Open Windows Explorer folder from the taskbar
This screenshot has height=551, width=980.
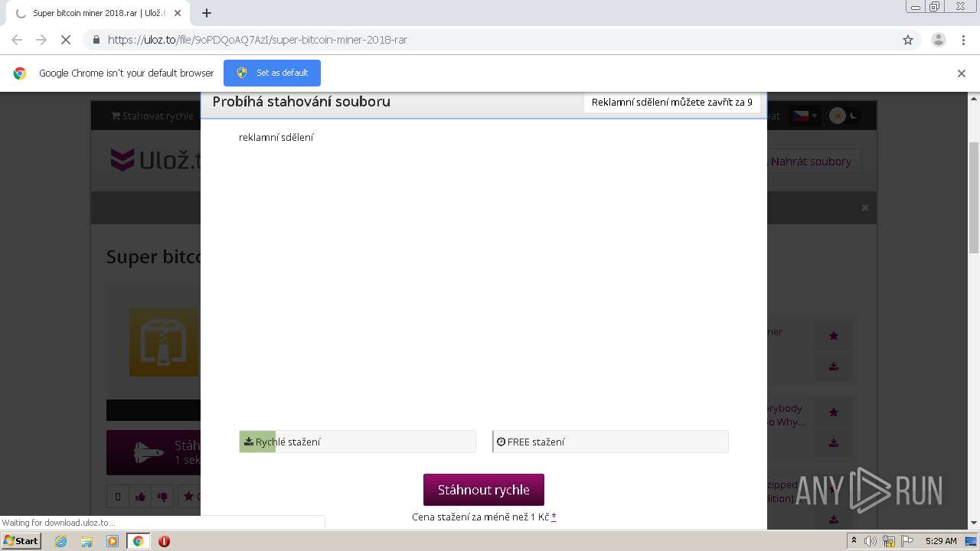click(x=87, y=541)
